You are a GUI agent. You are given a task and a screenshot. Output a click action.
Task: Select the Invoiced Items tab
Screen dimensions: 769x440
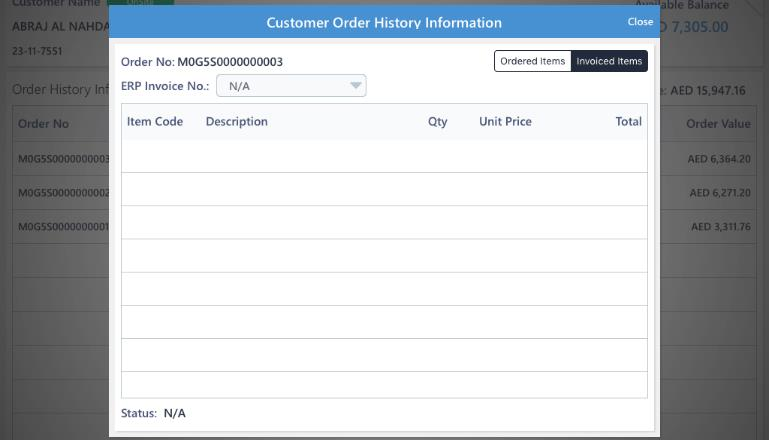pyautogui.click(x=609, y=61)
